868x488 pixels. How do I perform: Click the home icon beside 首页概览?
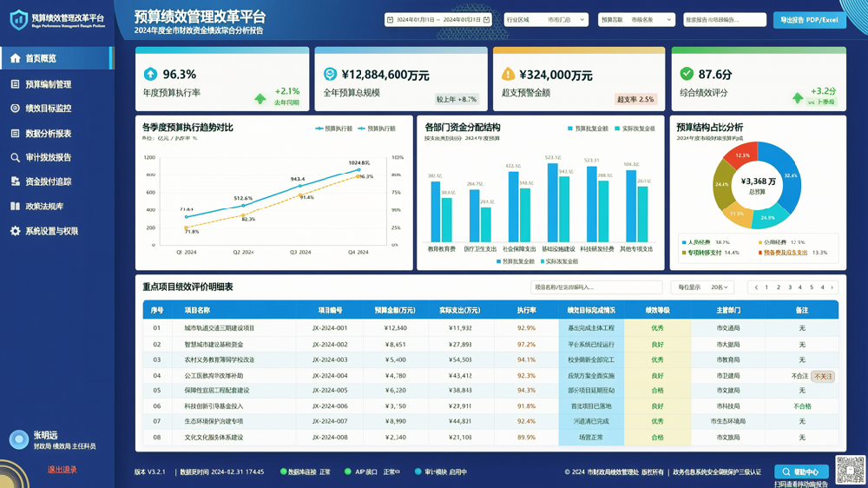15,58
